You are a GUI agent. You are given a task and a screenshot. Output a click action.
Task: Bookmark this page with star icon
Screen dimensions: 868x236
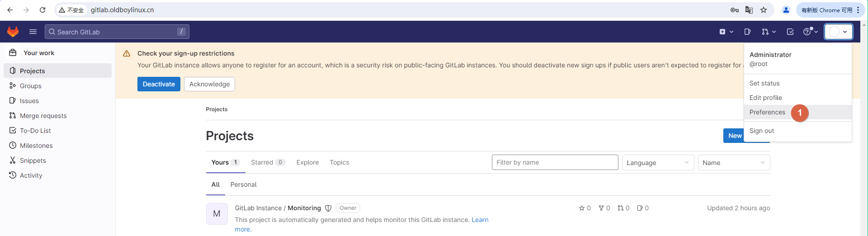pyautogui.click(x=764, y=10)
